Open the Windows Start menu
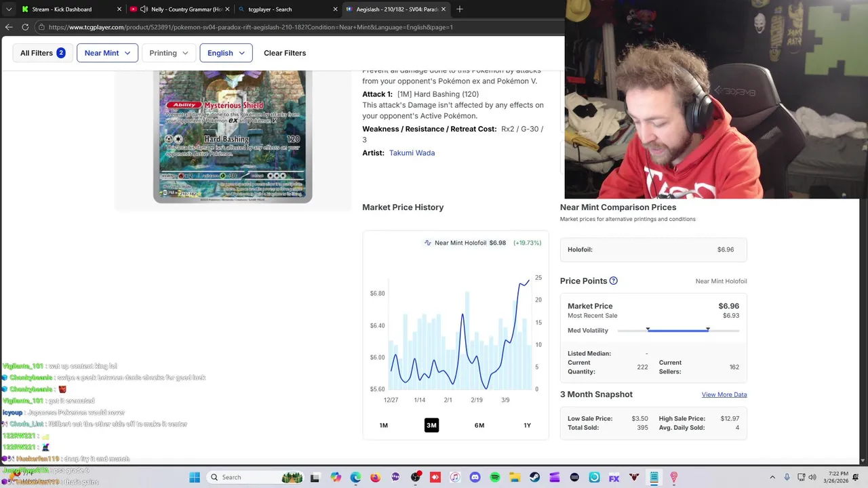This screenshot has width=868, height=488. tap(195, 477)
